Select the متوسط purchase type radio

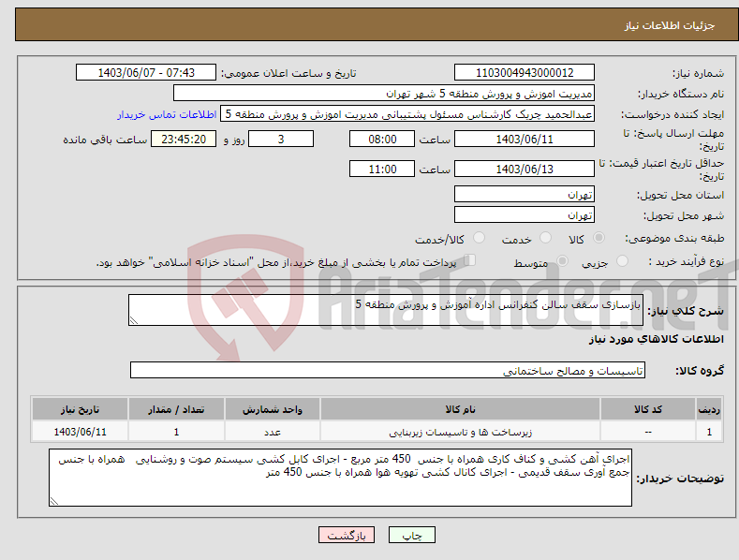(562, 260)
